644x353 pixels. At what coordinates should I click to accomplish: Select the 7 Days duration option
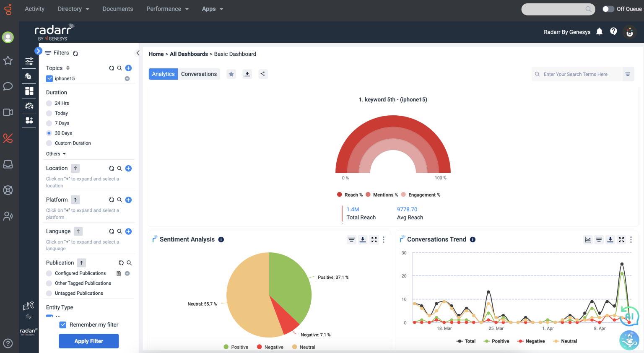[50, 123]
